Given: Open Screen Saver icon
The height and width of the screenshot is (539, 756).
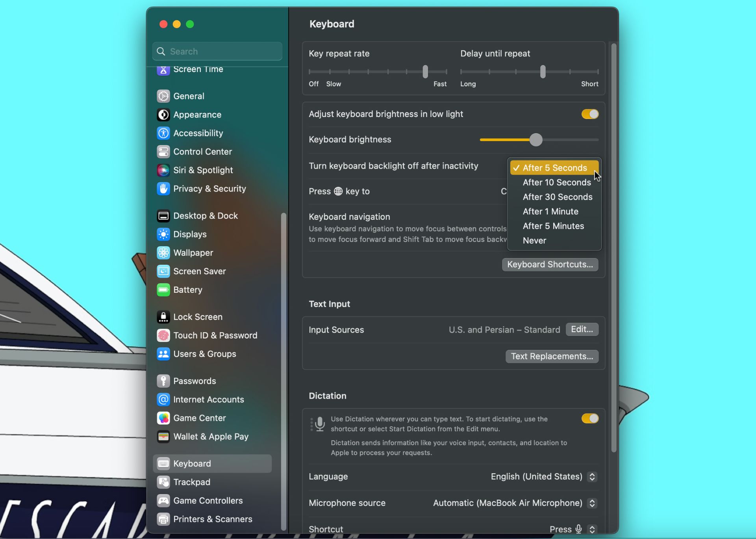Looking at the screenshot, I should click(x=163, y=271).
